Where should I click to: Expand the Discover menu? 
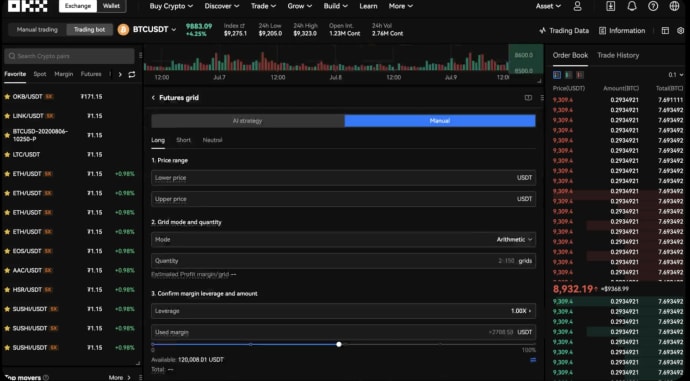[x=222, y=6]
